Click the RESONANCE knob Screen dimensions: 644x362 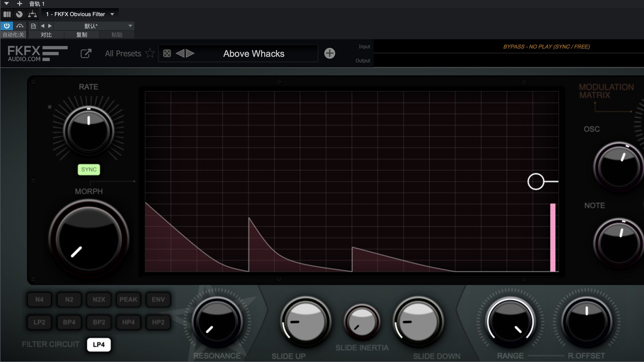(x=217, y=321)
